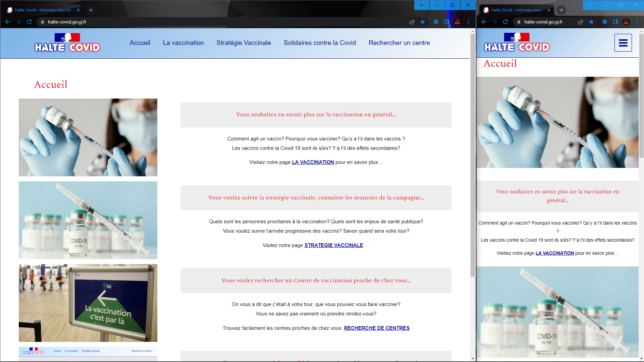Click the RECHERCHE DE CENTRES link
This screenshot has width=644, height=362.
[376, 328]
